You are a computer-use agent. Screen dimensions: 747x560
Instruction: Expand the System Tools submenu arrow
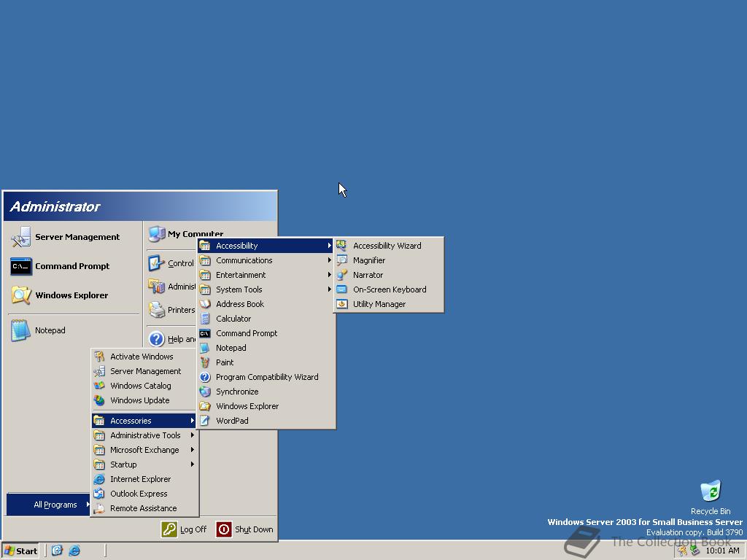point(329,289)
